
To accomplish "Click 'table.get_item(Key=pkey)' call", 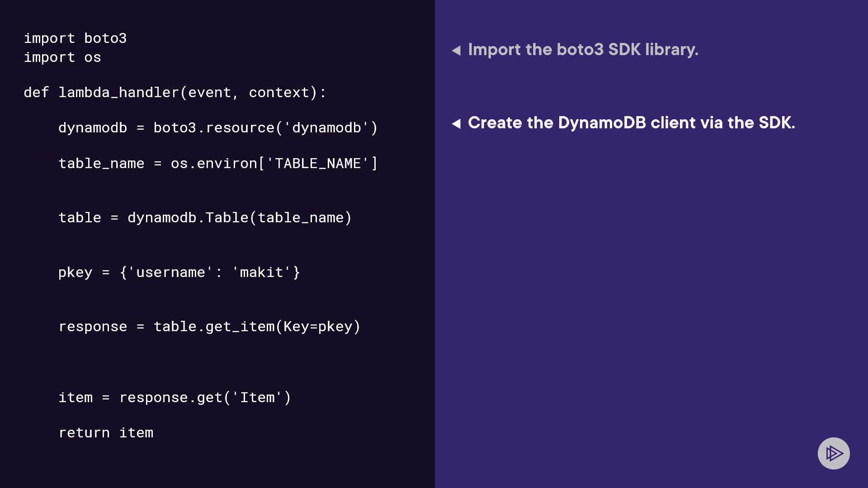I will (257, 327).
